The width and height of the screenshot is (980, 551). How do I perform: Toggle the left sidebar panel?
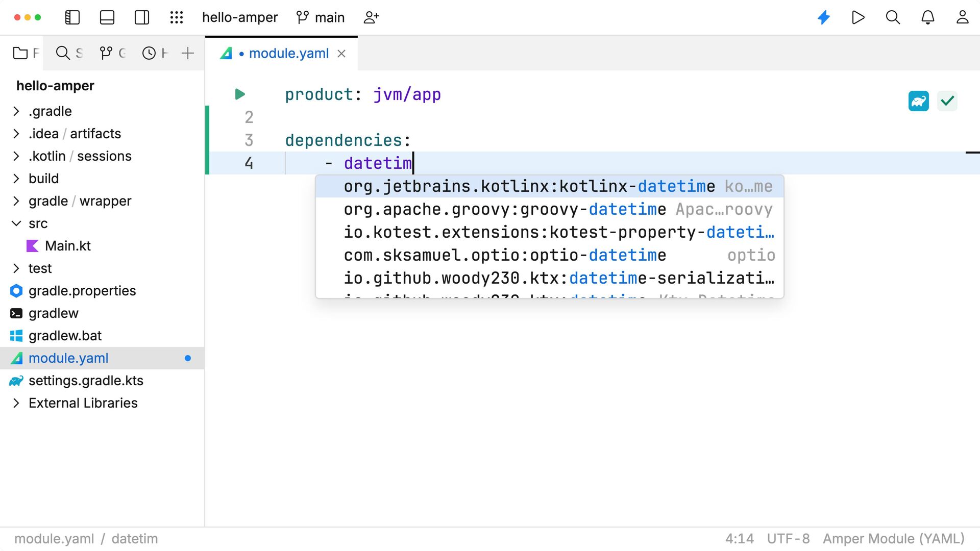(x=72, y=17)
